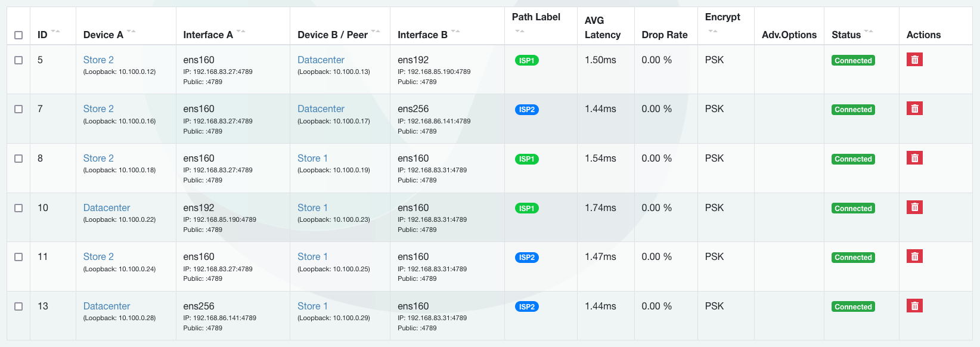Image resolution: width=980 pixels, height=347 pixels.
Task: Click the ISP2 path label on row 13
Action: [x=526, y=306]
